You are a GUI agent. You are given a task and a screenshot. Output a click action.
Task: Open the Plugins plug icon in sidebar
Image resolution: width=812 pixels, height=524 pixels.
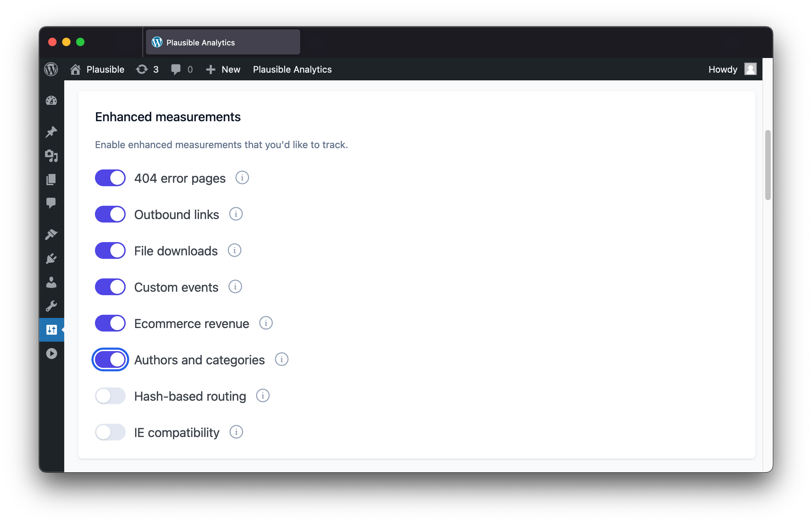(51, 259)
